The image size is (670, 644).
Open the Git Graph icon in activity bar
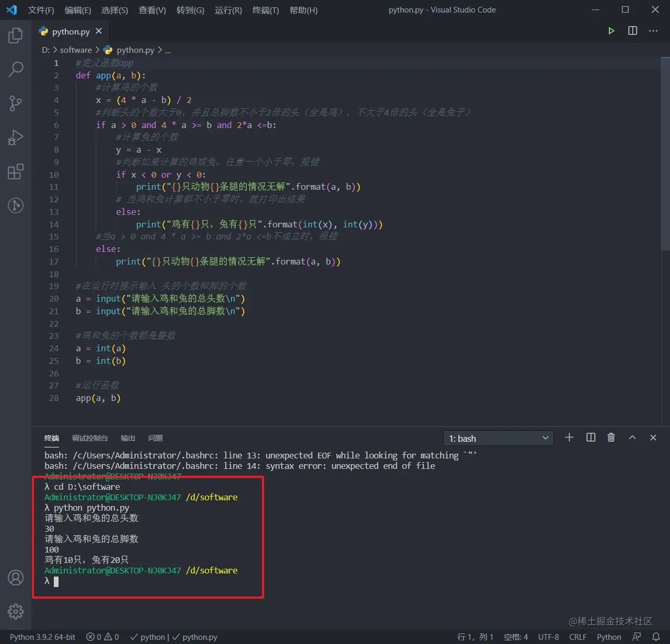pyautogui.click(x=16, y=205)
